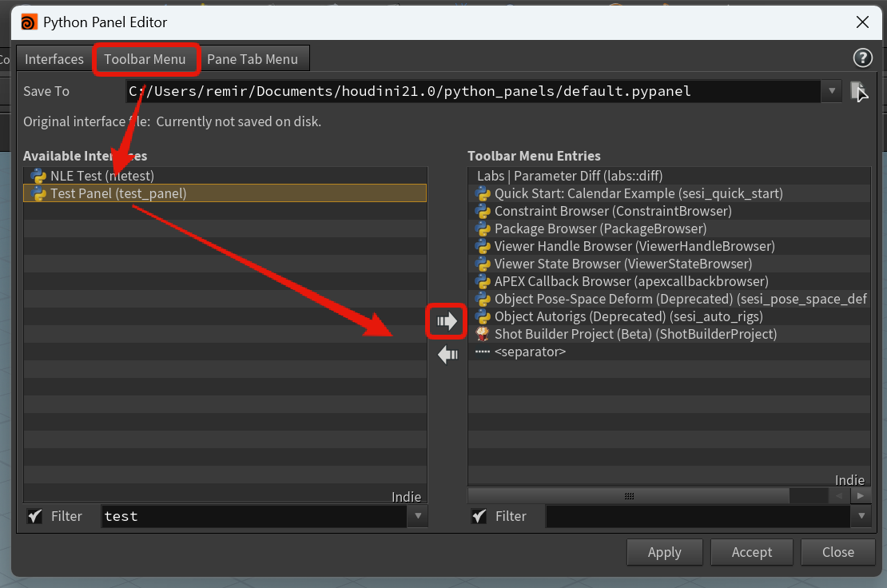Click the Python icon next to Quick Start
887x588 pixels.
tap(482, 193)
